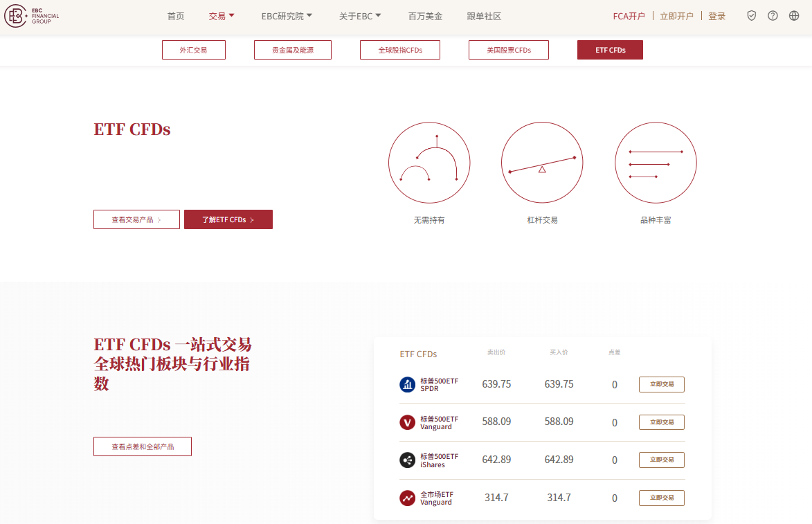812x524 pixels.
Task: Expand the EBC研究院 dropdown menu
Action: click(x=287, y=16)
